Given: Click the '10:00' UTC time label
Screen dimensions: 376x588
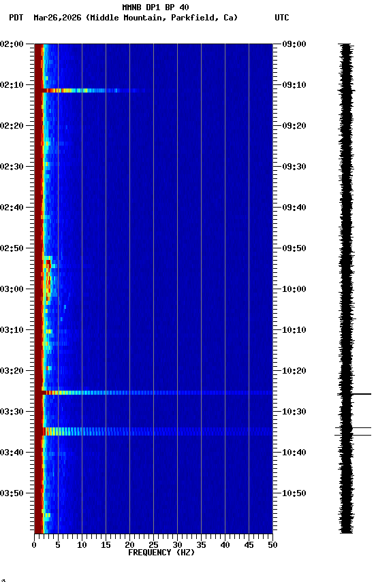Looking at the screenshot, I should click(x=294, y=289).
